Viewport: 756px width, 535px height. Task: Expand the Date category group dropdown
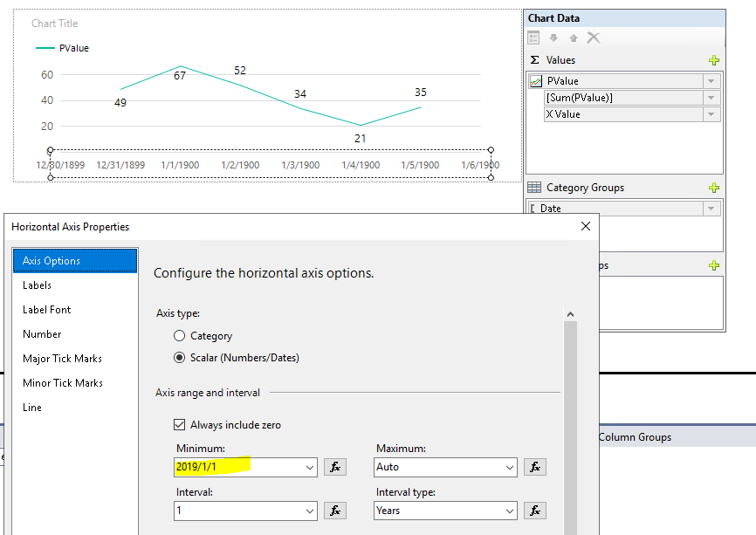[711, 209]
